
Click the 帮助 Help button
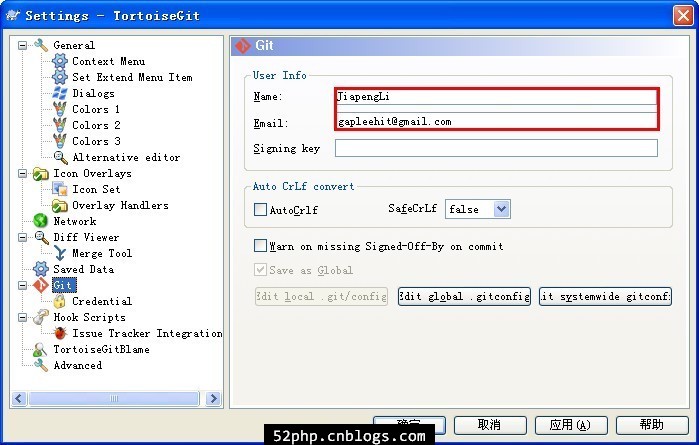pos(652,425)
